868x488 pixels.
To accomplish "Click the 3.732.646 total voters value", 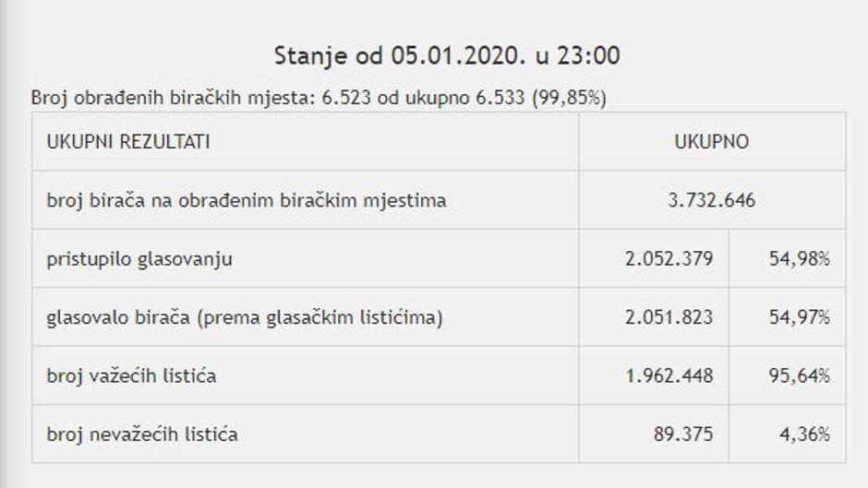I will [x=711, y=200].
